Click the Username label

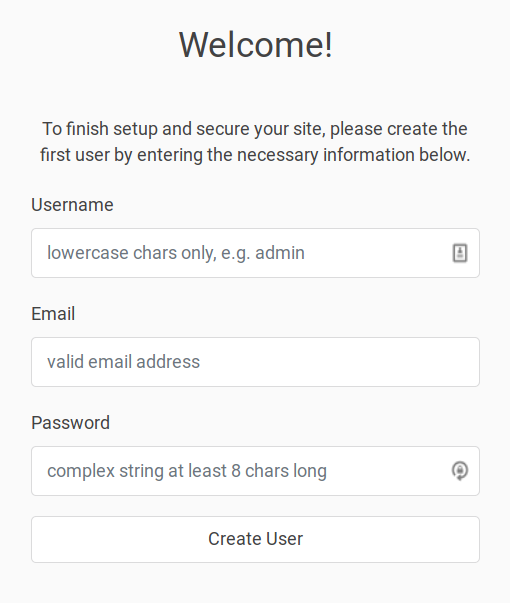pyautogui.click(x=72, y=205)
